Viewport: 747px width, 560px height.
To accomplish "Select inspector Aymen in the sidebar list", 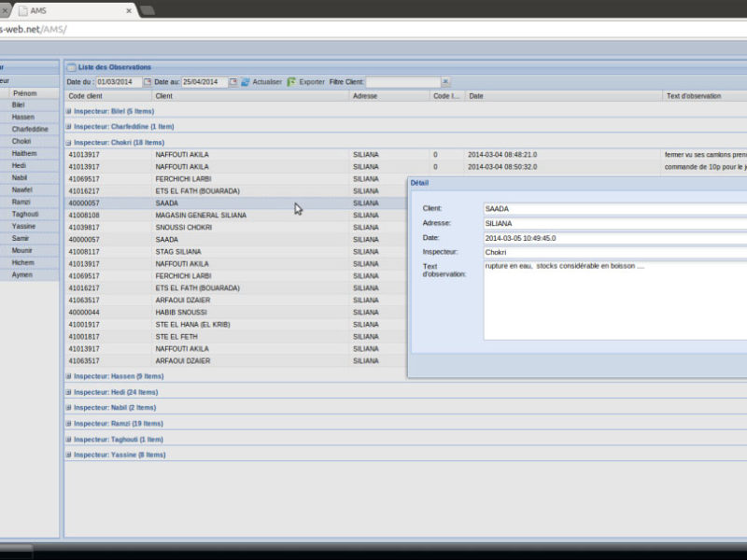I will pos(22,275).
